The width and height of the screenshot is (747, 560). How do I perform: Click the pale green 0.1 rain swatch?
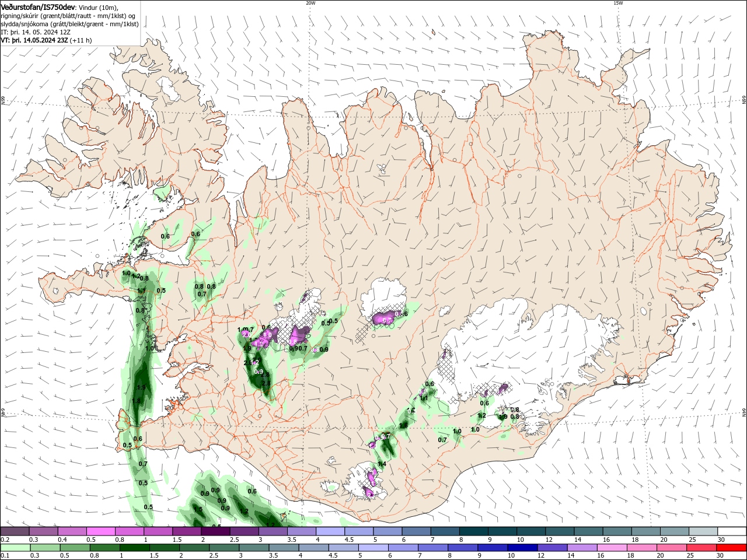point(15,548)
